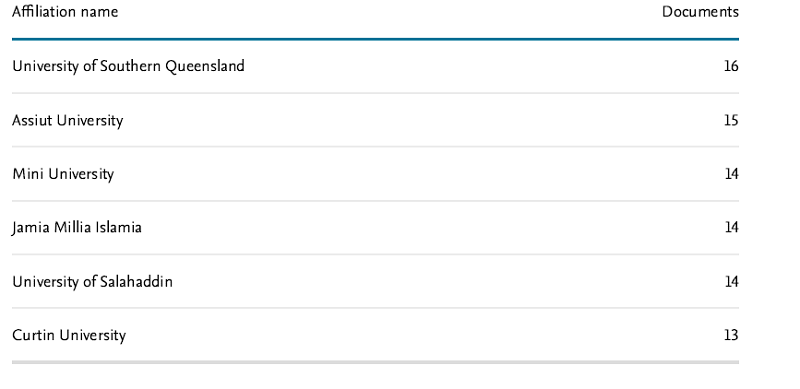Click document count 13 for Curtin University
800x389 pixels.
731,335
